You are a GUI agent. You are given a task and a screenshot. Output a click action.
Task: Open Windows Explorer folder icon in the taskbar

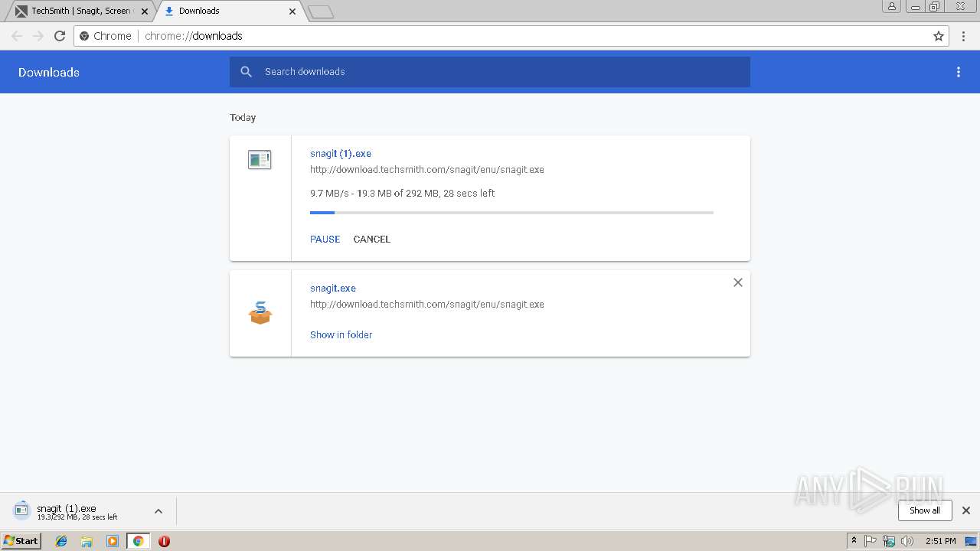point(87,541)
